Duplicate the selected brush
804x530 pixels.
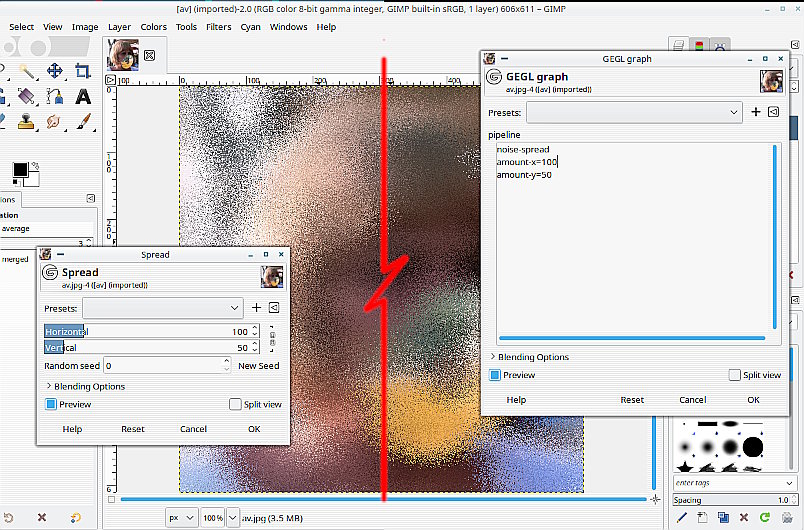[x=723, y=517]
